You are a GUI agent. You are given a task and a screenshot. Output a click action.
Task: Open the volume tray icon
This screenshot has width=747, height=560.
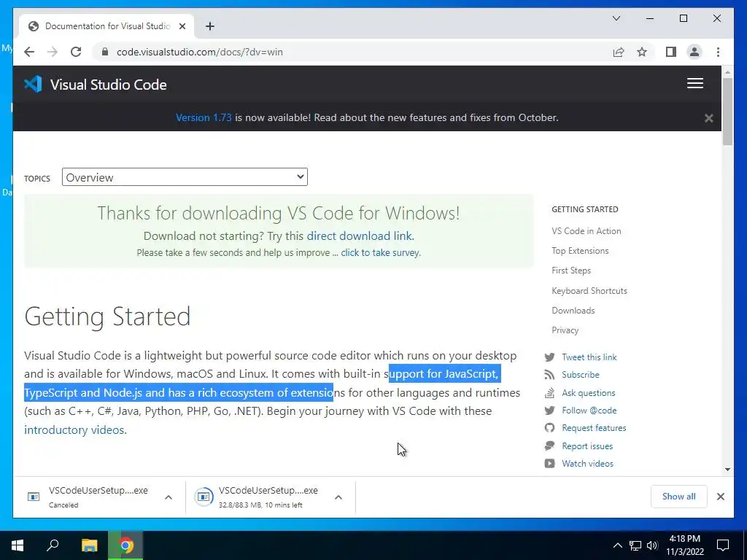click(x=652, y=545)
